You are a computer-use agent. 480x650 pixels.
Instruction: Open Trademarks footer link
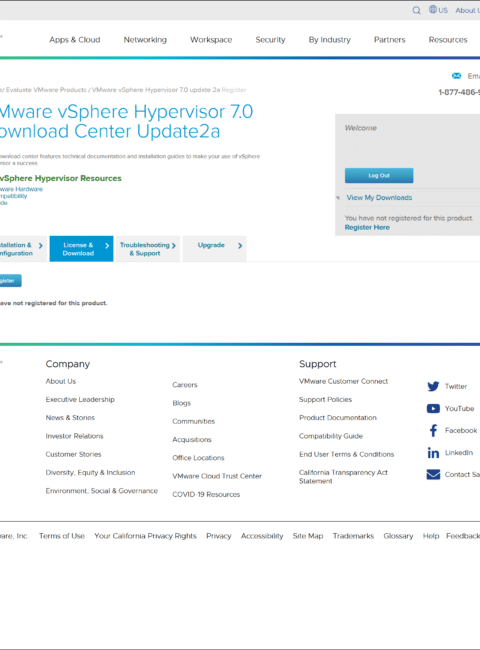[353, 536]
